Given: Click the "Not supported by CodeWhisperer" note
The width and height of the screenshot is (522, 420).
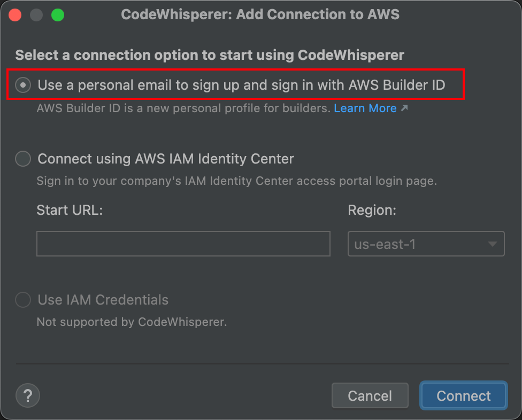Looking at the screenshot, I should [132, 322].
